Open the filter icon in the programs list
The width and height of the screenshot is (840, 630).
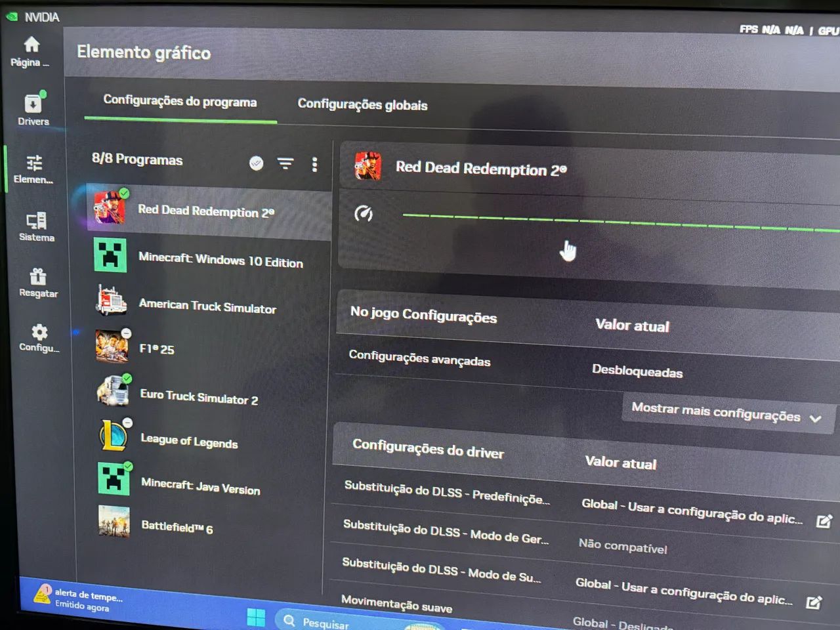(x=285, y=163)
